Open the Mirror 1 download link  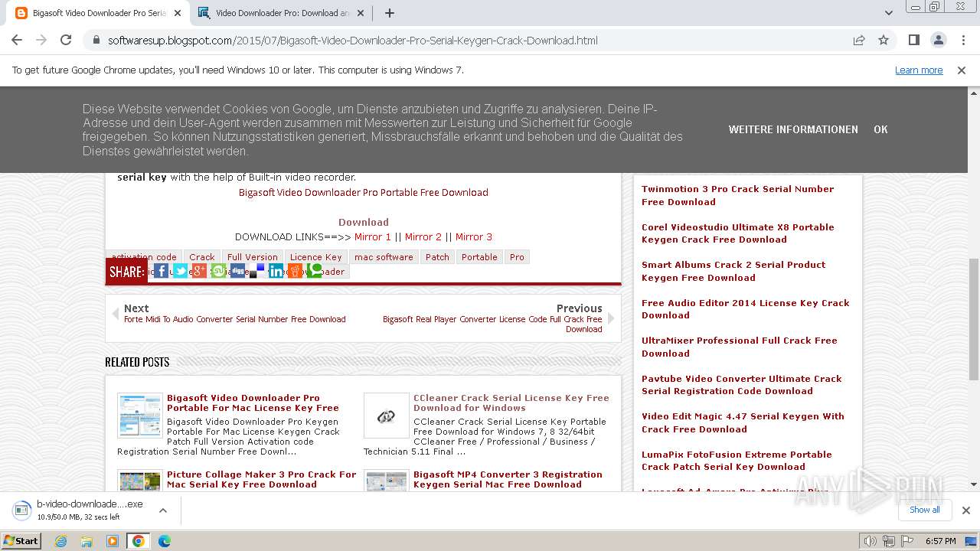[x=373, y=236]
